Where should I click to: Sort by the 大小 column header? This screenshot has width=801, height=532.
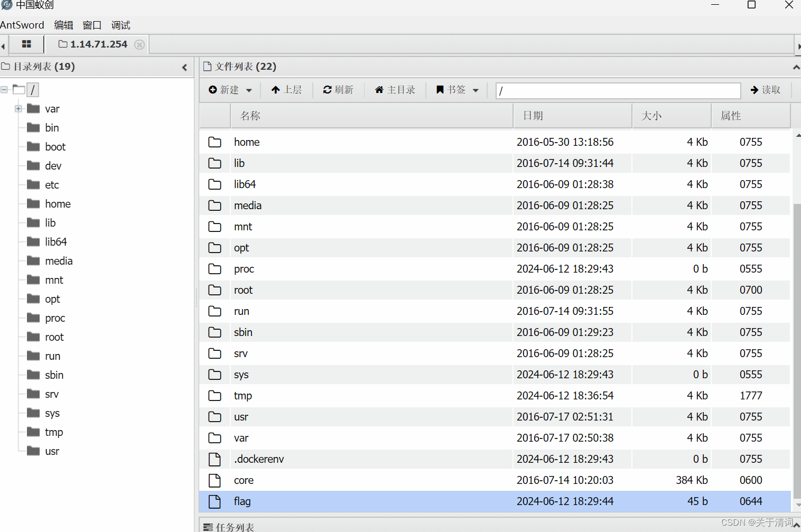click(672, 116)
